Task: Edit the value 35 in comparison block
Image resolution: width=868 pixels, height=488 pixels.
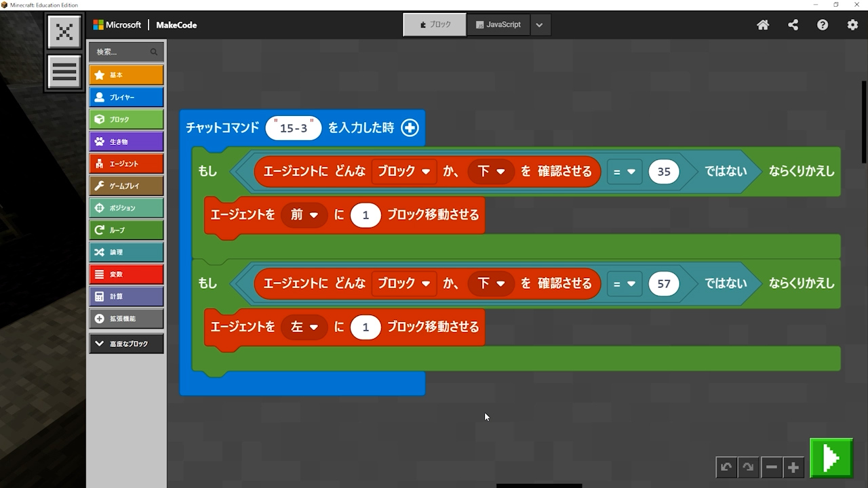Action: tap(663, 171)
